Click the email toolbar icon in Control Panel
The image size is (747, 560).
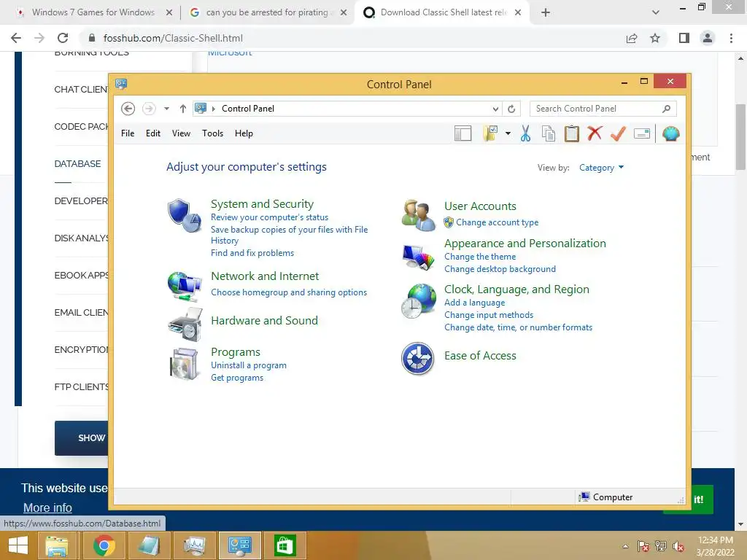(642, 134)
